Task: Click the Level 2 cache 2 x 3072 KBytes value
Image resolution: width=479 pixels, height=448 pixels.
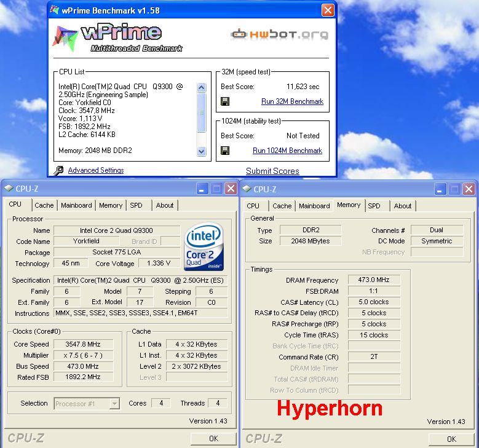Action: (x=197, y=366)
